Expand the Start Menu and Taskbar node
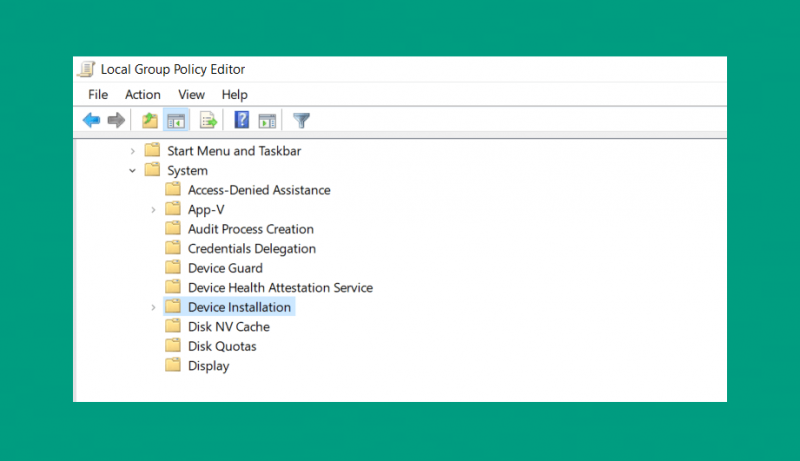Screen dimensions: 800x461 (x=133, y=151)
